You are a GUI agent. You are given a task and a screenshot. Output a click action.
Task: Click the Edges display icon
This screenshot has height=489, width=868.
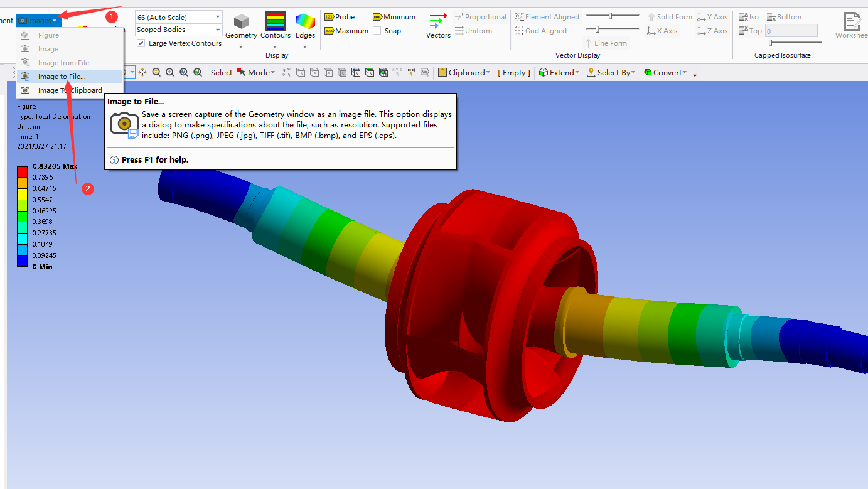point(305,26)
